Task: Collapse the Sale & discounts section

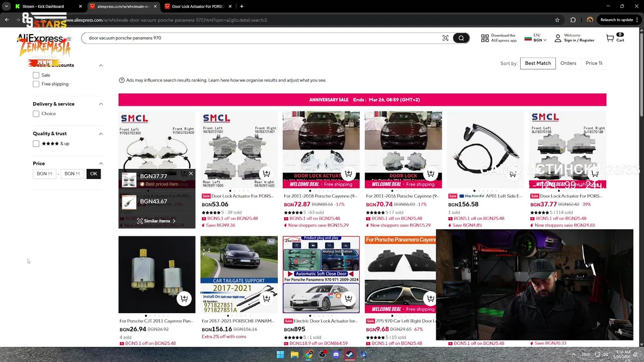Action: pos(101,65)
